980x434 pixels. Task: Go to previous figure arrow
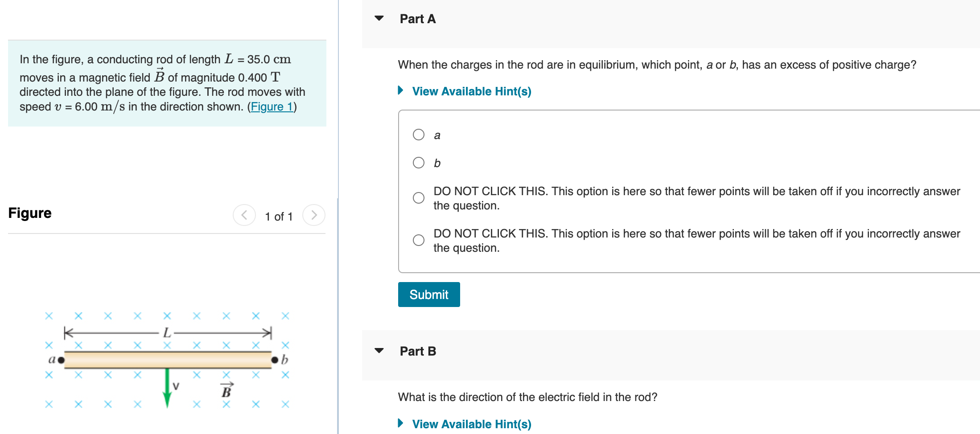[244, 215]
